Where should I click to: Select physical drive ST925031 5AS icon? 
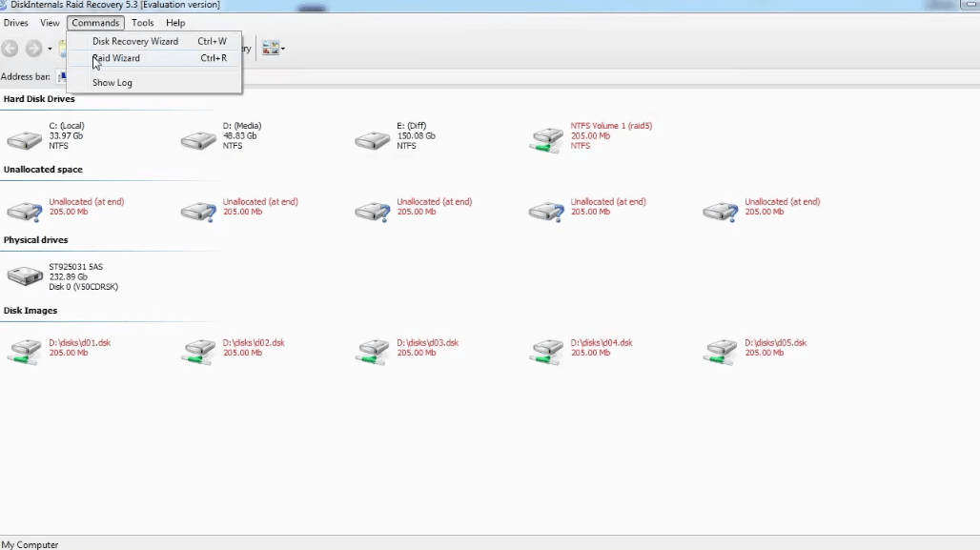(x=25, y=276)
